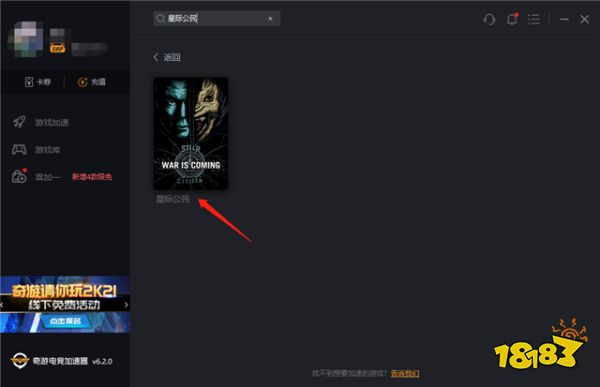This screenshot has width=600, height=387.
Task: Click the customer service headset icon
Action: [x=489, y=19]
